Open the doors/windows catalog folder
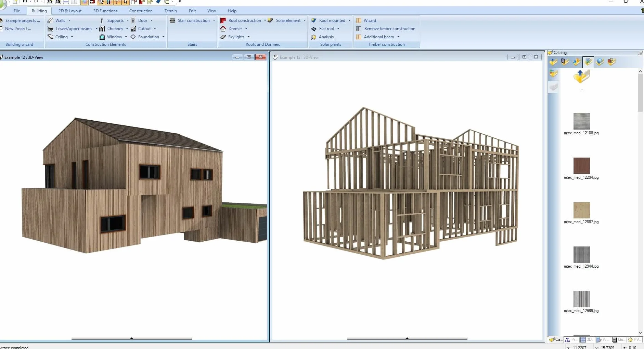This screenshot has height=349, width=644. (x=565, y=62)
